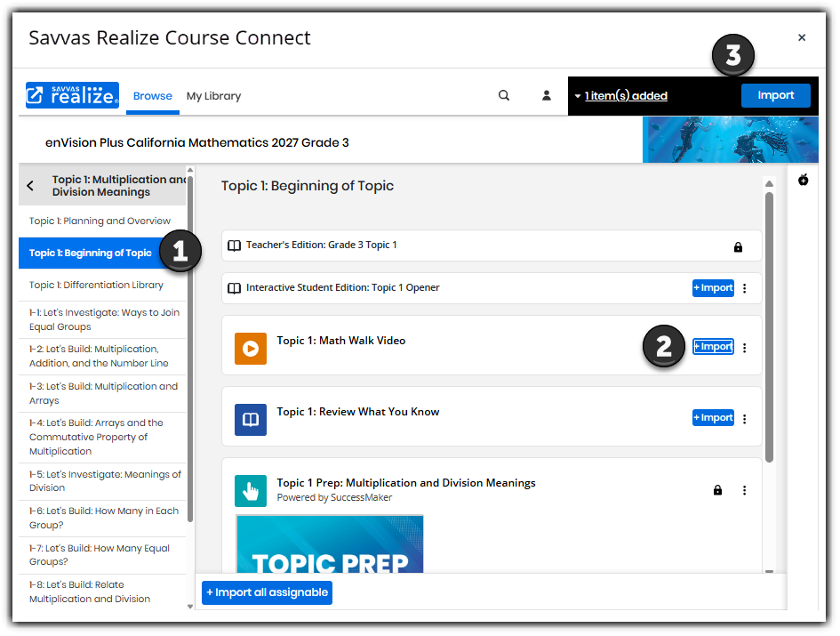Click Topic 1 Prep: Multiplication and Division Meanings
Screen dimensions: 840x636
406,483
